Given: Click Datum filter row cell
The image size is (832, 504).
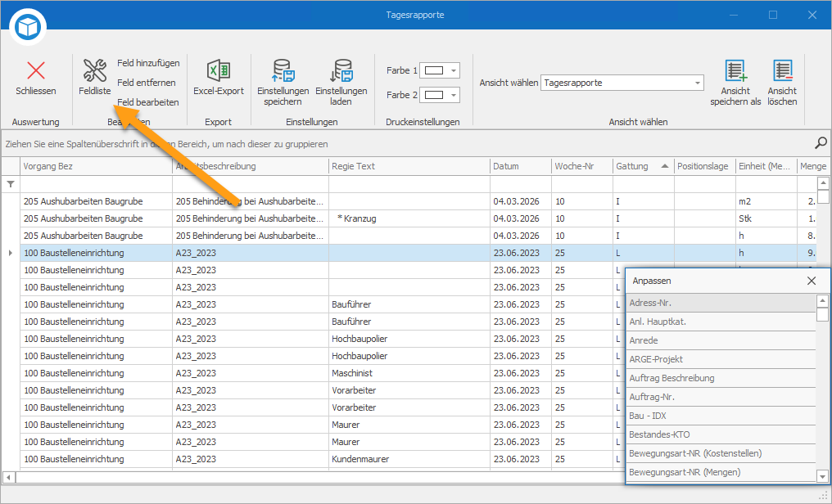Looking at the screenshot, I should (521, 184).
